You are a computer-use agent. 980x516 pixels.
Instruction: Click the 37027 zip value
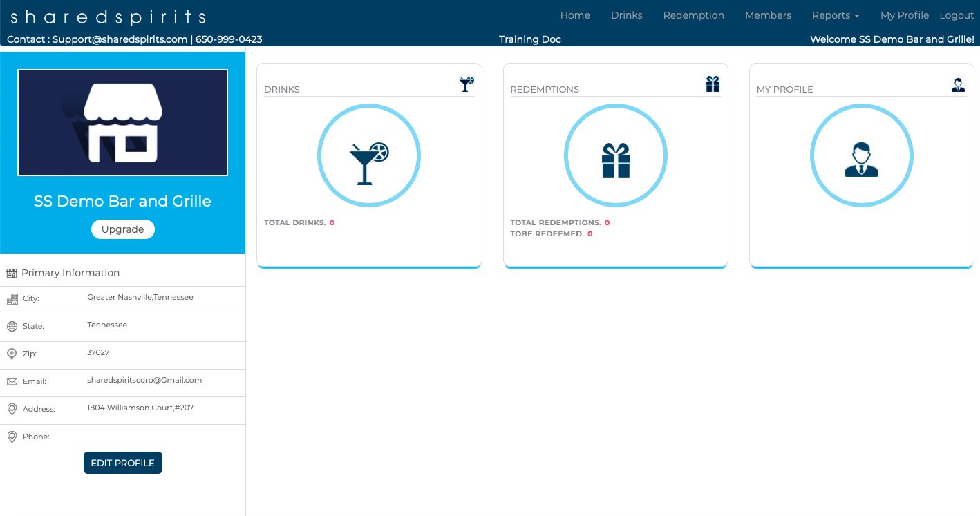(x=98, y=352)
